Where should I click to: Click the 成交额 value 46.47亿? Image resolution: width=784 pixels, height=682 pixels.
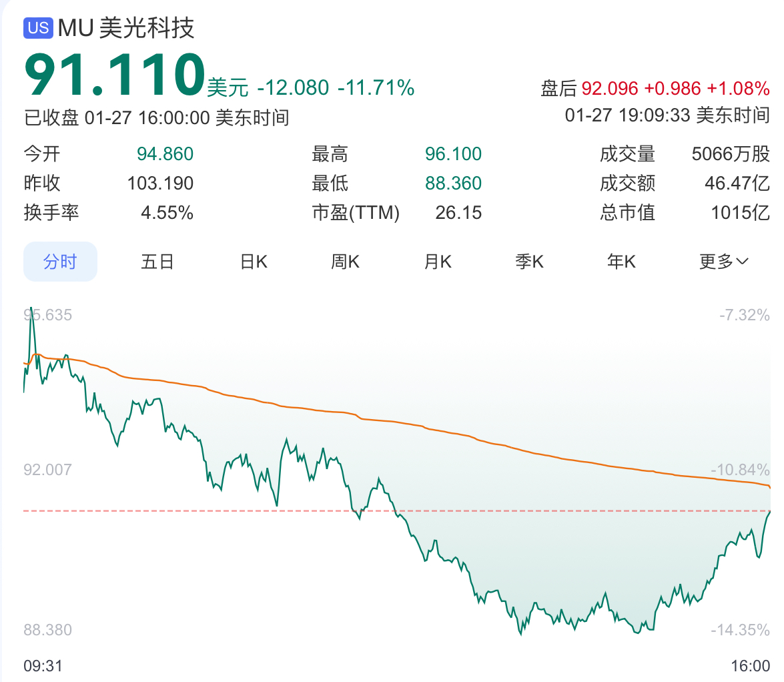pos(737,184)
